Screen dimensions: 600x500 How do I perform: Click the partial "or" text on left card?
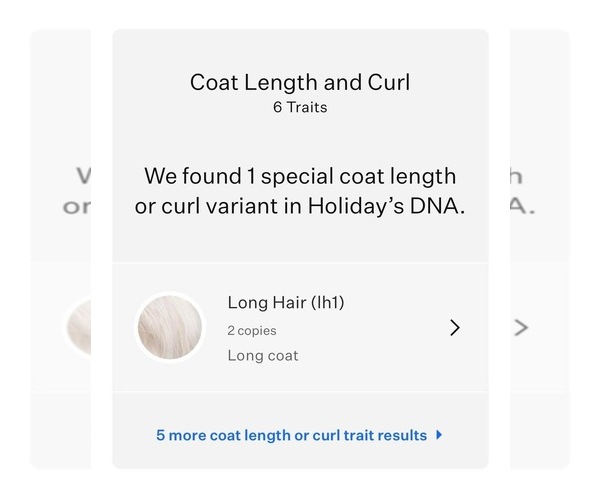[76, 207]
